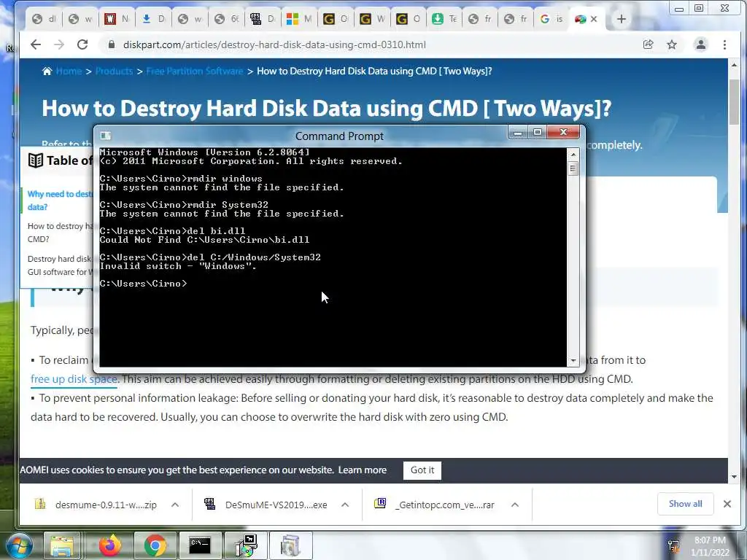Image resolution: width=747 pixels, height=560 pixels.
Task: Open Firefox from the taskbar
Action: [110, 545]
